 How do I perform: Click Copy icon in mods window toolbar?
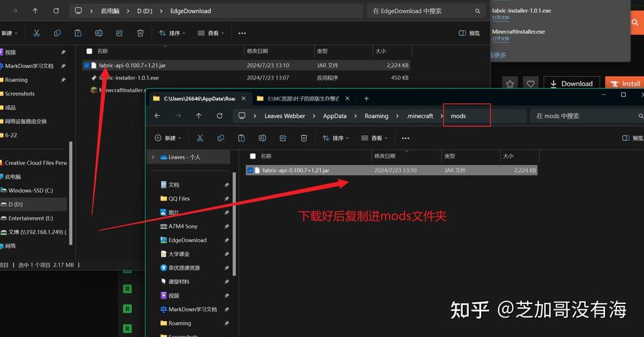[x=220, y=138]
